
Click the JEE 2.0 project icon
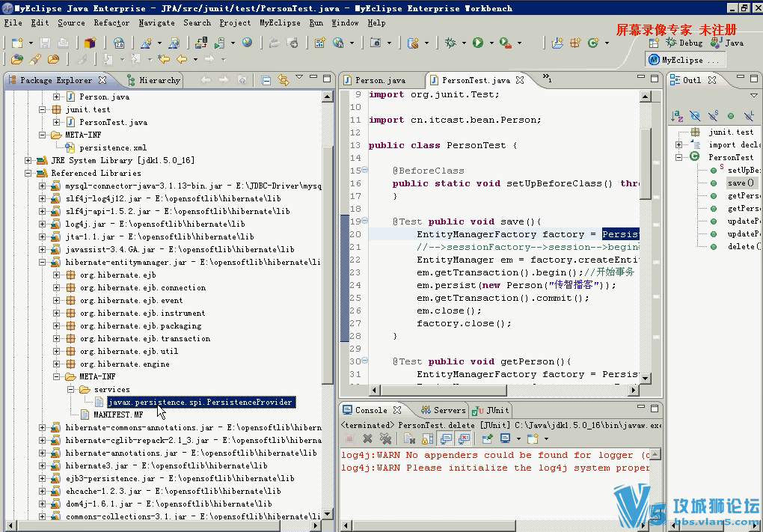[119, 43]
